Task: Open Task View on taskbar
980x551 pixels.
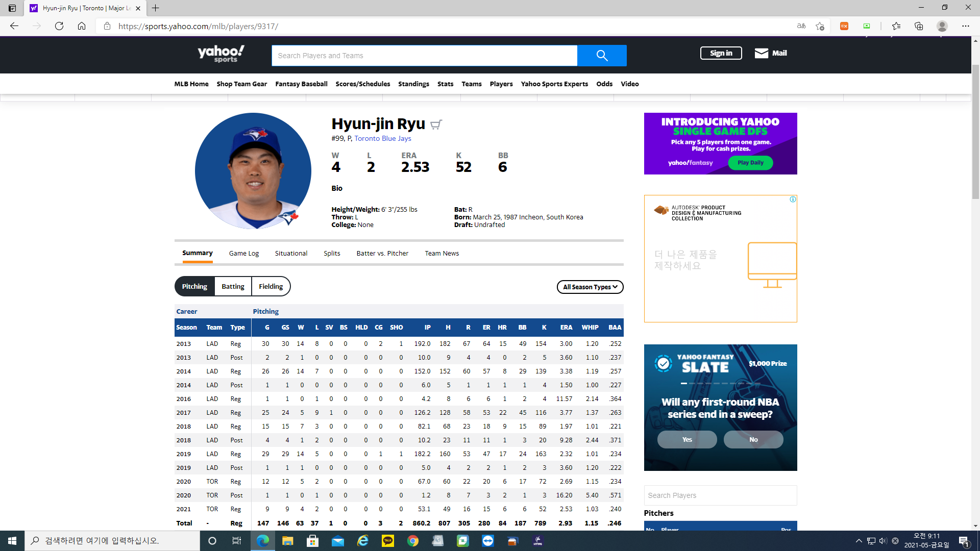Action: tap(236, 541)
